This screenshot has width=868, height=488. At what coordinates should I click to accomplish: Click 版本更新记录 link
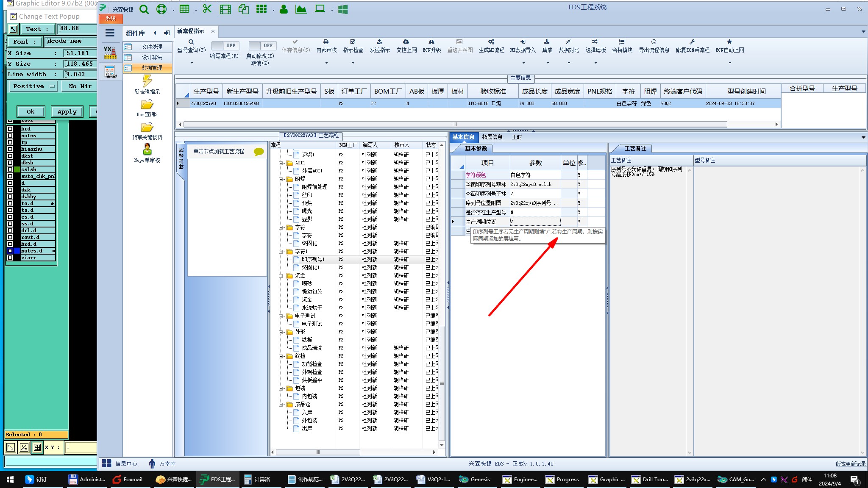tap(850, 464)
